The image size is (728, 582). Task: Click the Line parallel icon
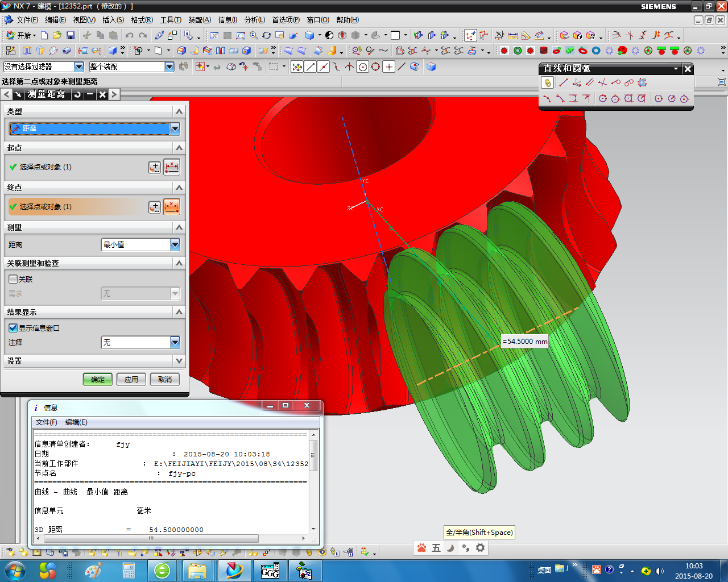[590, 82]
